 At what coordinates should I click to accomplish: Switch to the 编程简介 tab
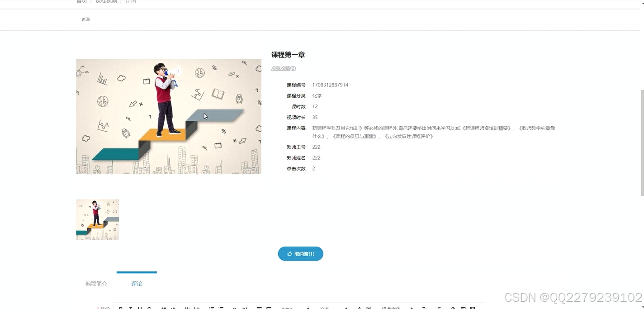96,283
